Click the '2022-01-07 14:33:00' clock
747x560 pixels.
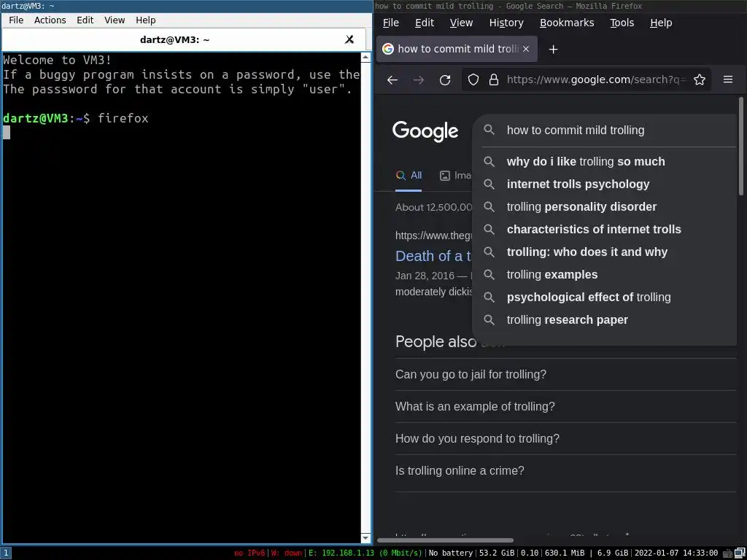676,553
